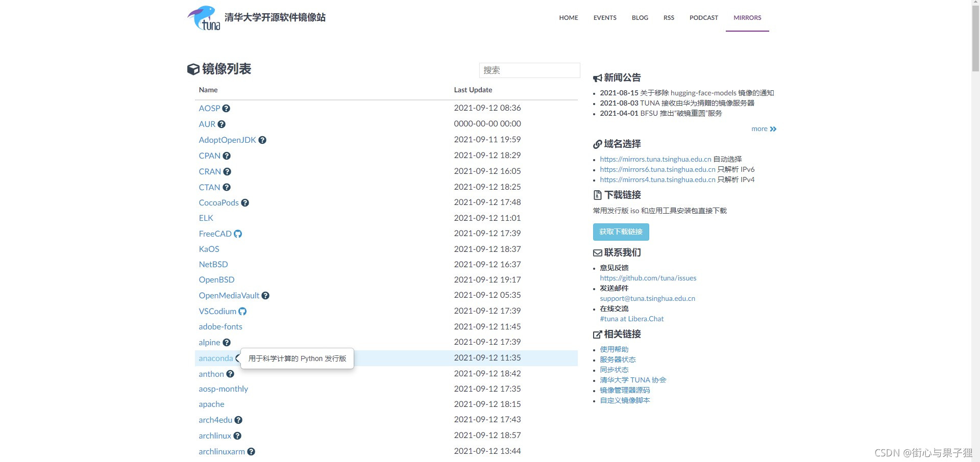This screenshot has width=980, height=462.
Task: Open the 2021-08-15 hugging-face-models news item
Action: [687, 93]
